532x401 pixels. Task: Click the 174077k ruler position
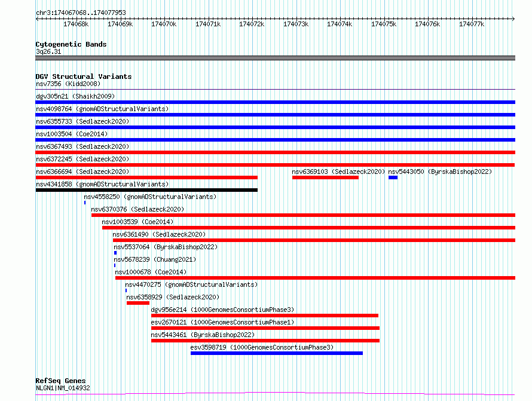click(472, 24)
